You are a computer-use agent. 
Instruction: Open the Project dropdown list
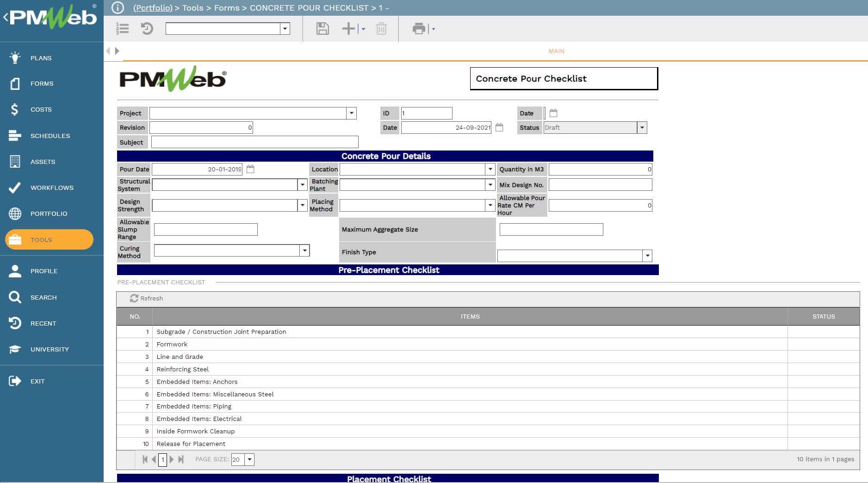coord(351,113)
